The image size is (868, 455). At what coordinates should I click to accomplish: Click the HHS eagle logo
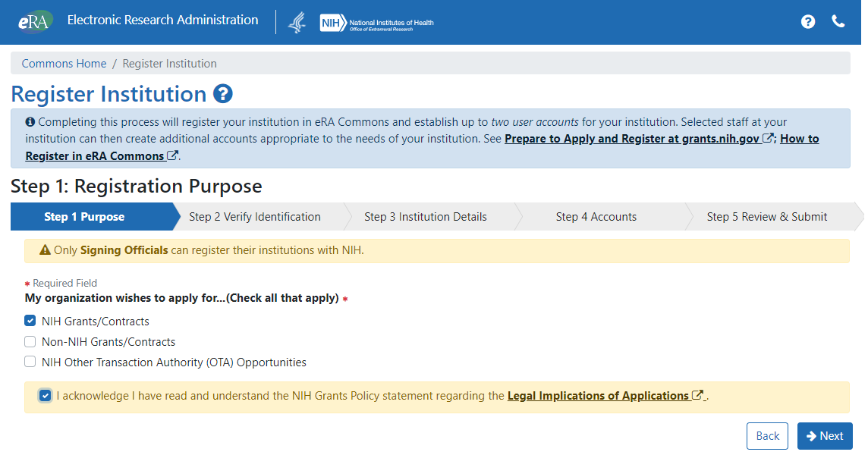click(x=297, y=23)
